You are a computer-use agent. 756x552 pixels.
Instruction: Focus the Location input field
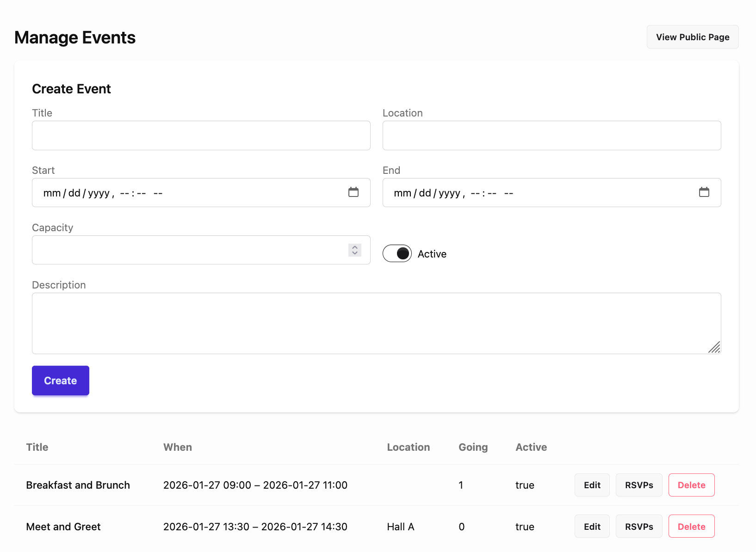coord(552,135)
